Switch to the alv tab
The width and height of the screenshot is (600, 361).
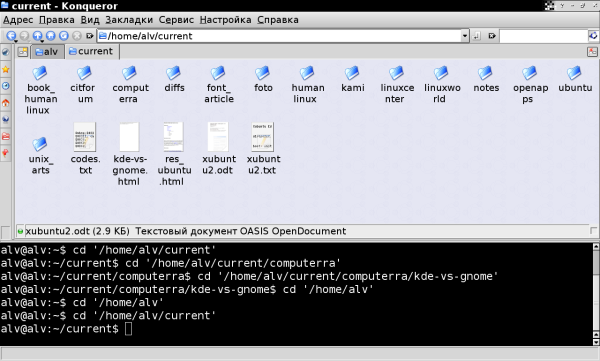pyautogui.click(x=46, y=52)
